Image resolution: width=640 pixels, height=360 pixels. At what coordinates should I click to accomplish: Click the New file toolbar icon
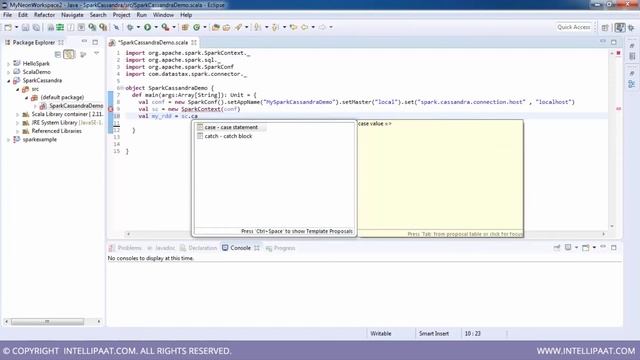[x=8, y=27]
